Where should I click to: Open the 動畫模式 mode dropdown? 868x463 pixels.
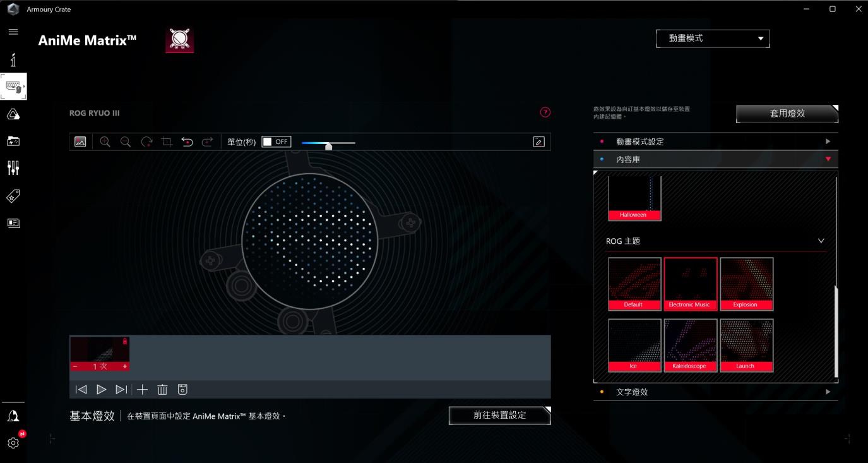click(x=713, y=39)
